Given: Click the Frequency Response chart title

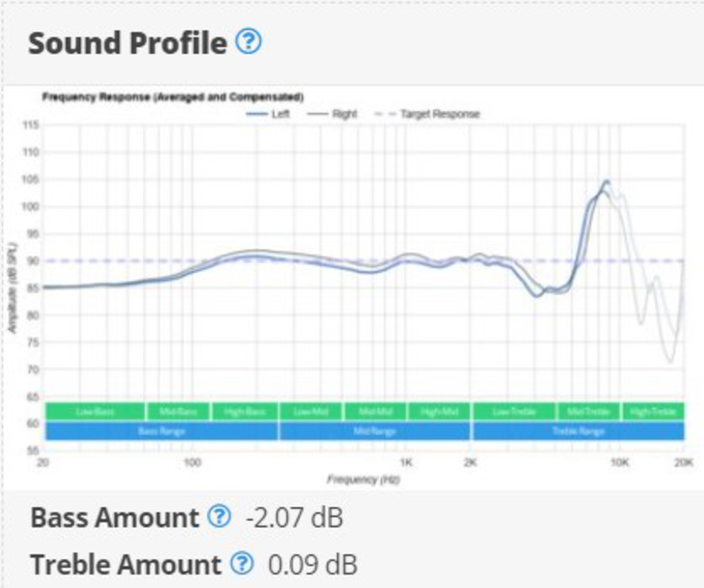Looking at the screenshot, I should point(173,97).
